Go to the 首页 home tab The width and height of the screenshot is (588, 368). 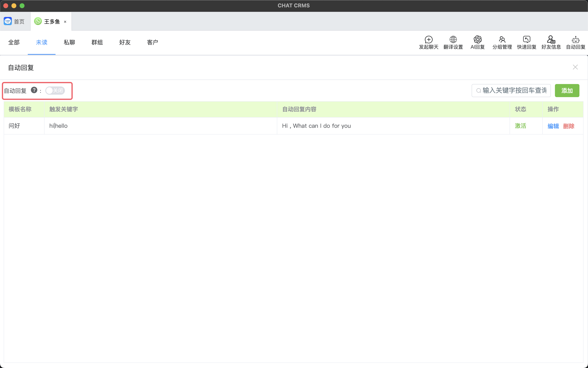pyautogui.click(x=15, y=21)
